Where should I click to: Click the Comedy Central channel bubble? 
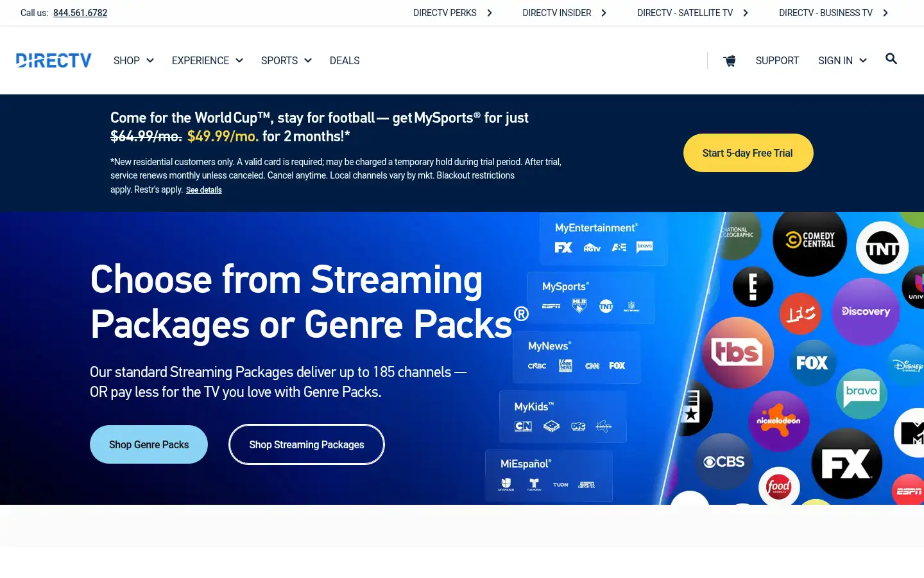point(810,240)
